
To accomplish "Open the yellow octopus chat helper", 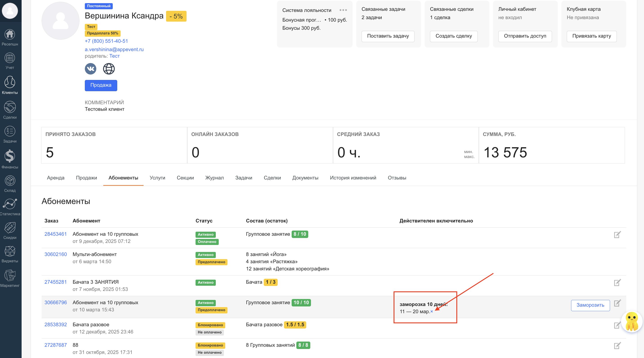I will click(x=631, y=321).
